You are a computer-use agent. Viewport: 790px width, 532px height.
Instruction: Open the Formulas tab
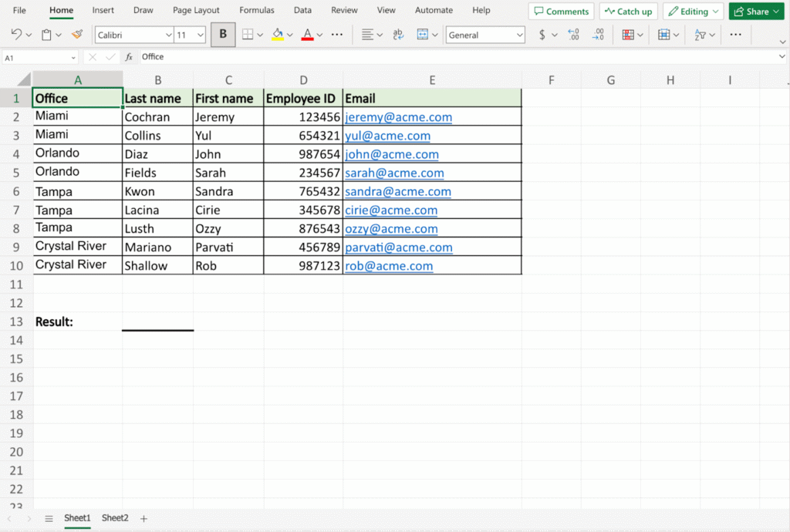click(256, 10)
